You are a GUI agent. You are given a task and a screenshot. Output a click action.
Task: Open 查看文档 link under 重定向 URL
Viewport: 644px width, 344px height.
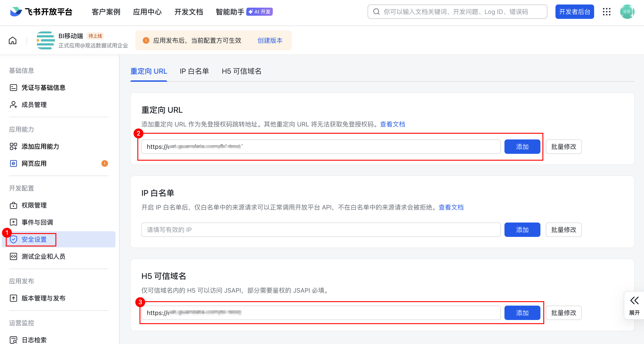(x=392, y=124)
